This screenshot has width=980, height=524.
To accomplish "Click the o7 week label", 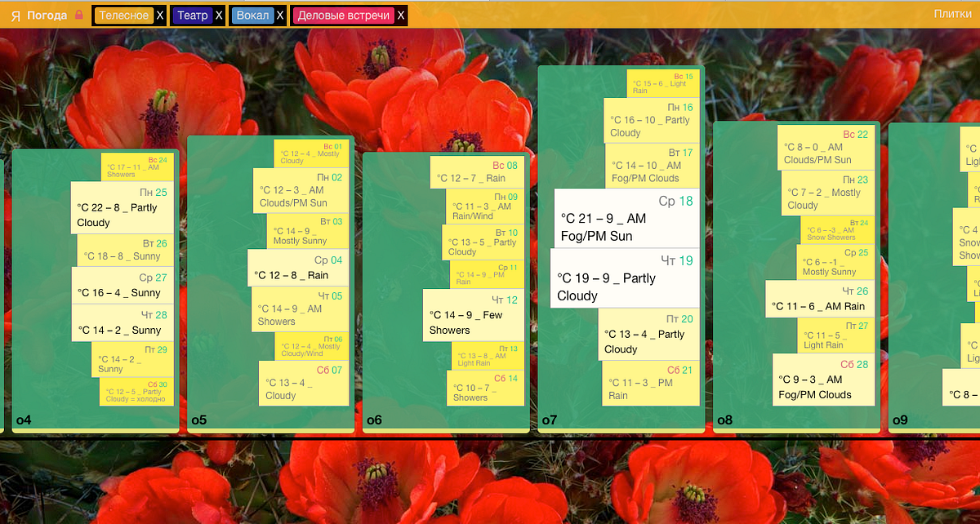I will pyautogui.click(x=550, y=420).
